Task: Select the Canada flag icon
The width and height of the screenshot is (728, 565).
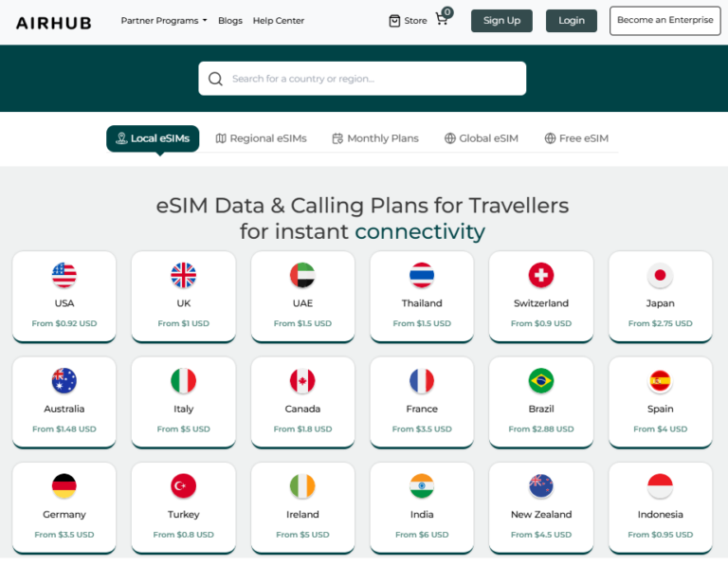Action: pyautogui.click(x=302, y=380)
